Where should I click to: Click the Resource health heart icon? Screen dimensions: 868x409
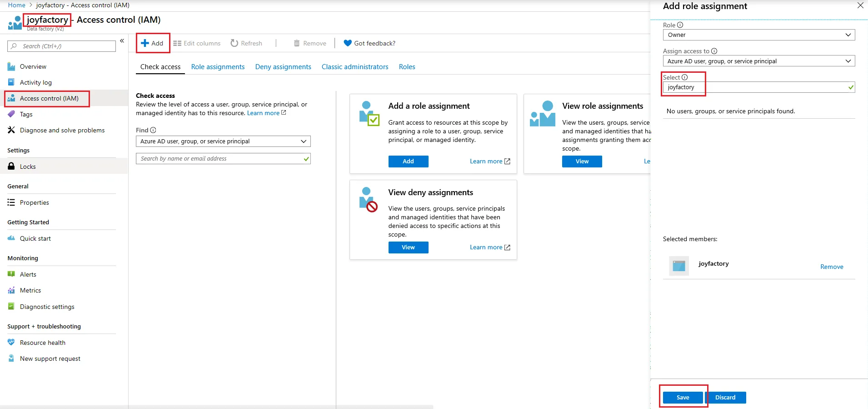pos(11,343)
